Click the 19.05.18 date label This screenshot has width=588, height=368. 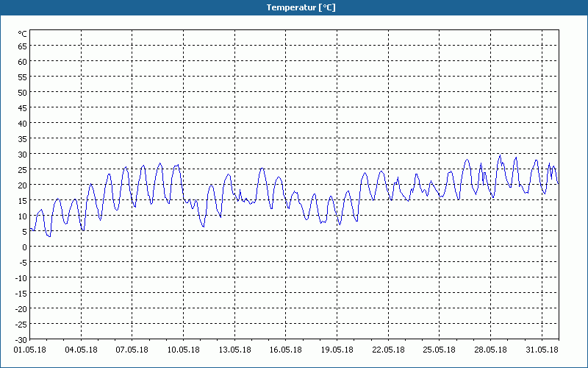(x=337, y=350)
